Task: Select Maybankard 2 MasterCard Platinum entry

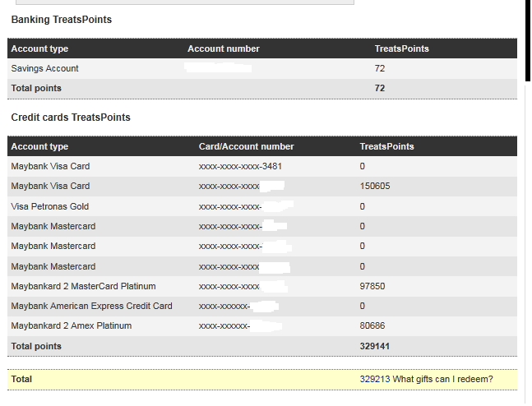Action: click(x=83, y=286)
